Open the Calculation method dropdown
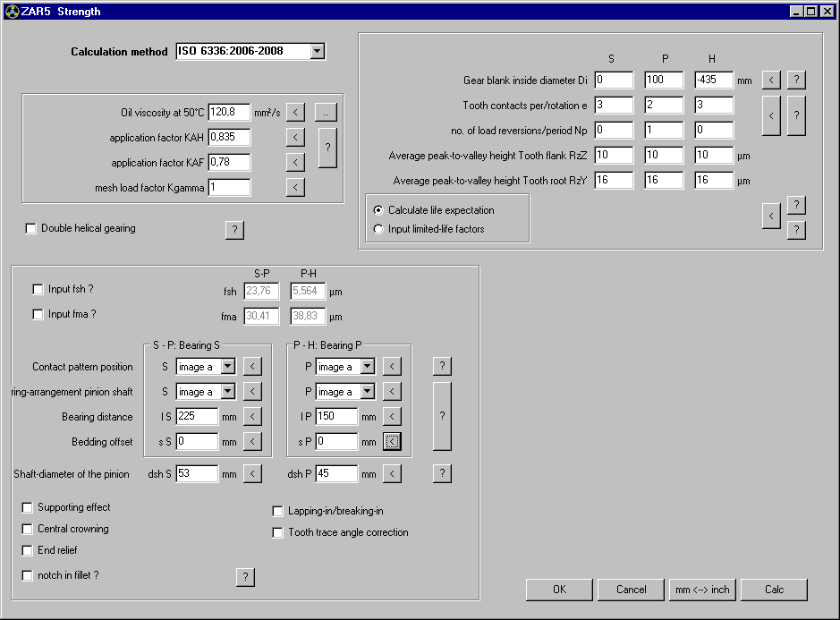This screenshot has width=840, height=620. coord(317,52)
